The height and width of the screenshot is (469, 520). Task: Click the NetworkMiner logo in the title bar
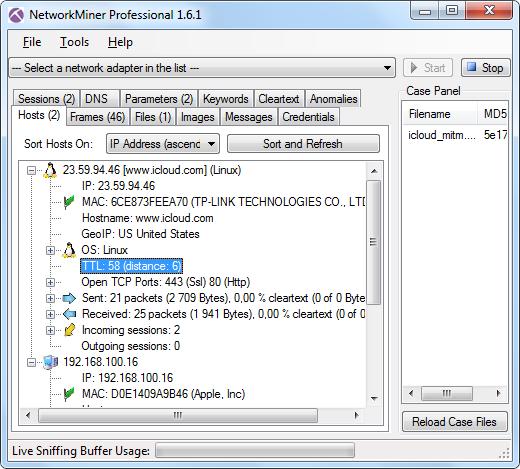(16, 15)
